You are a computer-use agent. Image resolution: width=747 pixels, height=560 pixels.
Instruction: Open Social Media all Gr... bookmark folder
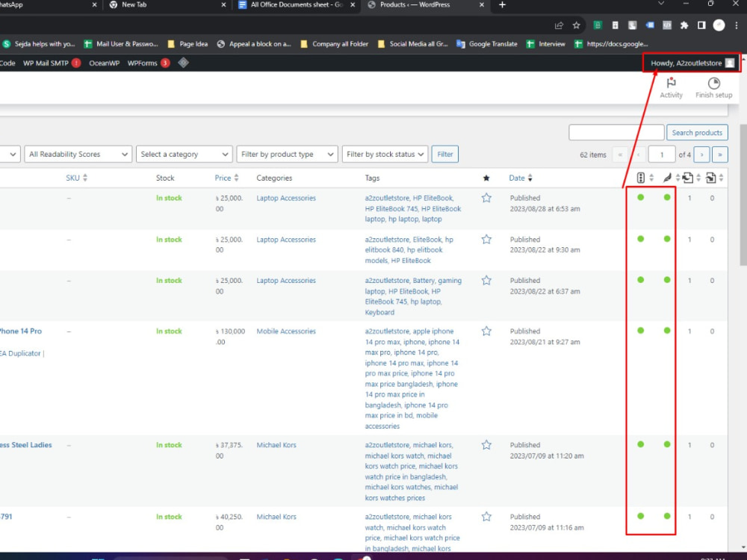pyautogui.click(x=412, y=44)
